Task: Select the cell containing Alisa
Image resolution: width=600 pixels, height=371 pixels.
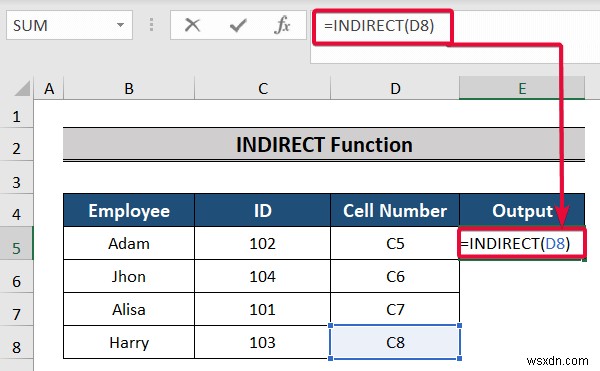Action: pos(129,309)
